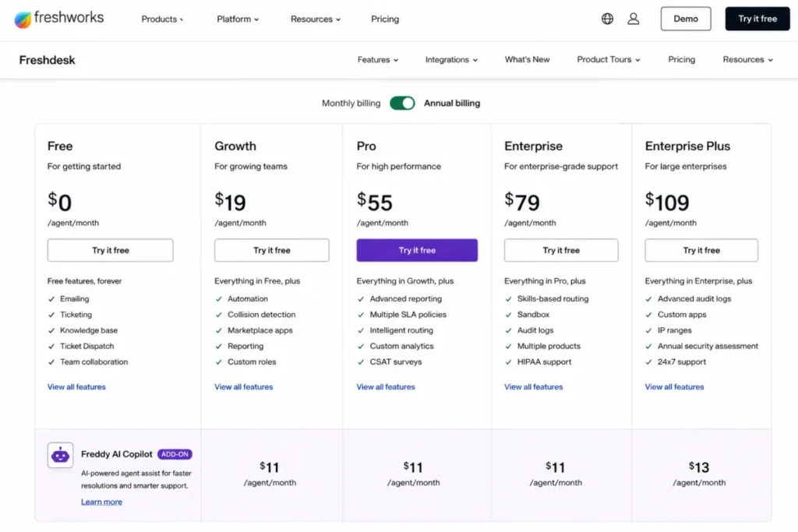The width and height of the screenshot is (798, 532).
Task: Click the Freshworks logo
Action: (59, 19)
